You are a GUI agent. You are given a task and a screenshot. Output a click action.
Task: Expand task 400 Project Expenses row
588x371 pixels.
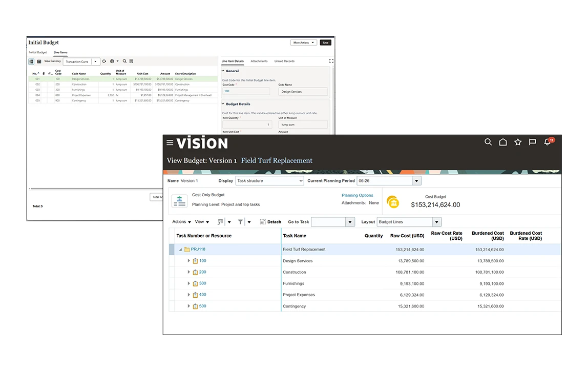coord(188,295)
